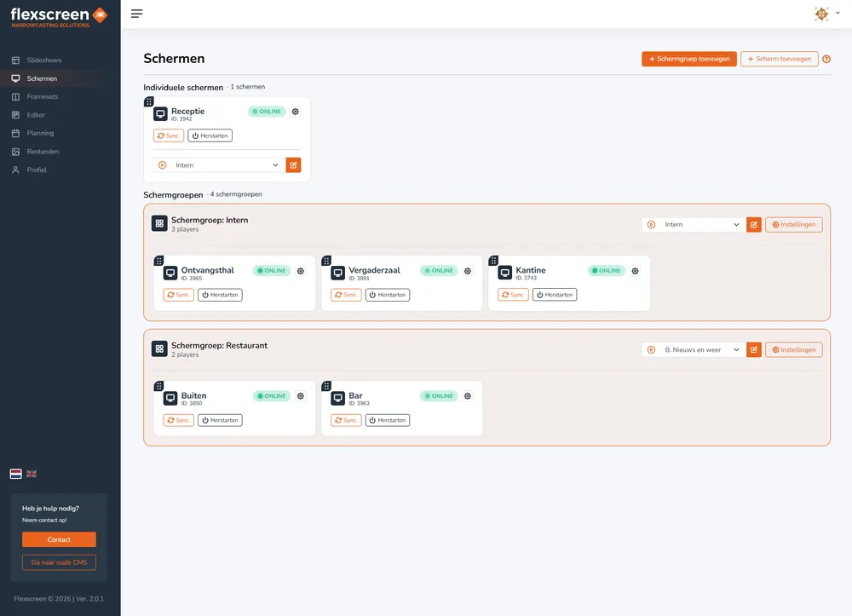This screenshot has width=852, height=616.
Task: Open Schermgroep Intern slideshow dropdown
Action: click(694, 224)
